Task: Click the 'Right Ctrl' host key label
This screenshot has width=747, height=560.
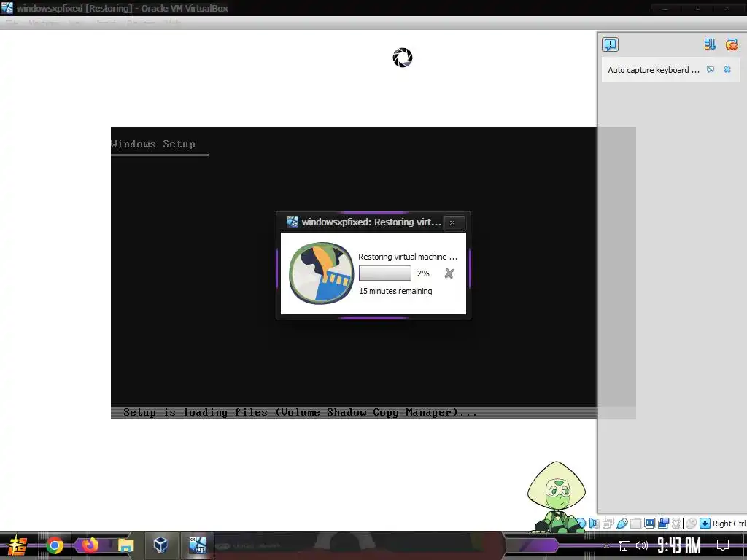Action: click(x=729, y=524)
